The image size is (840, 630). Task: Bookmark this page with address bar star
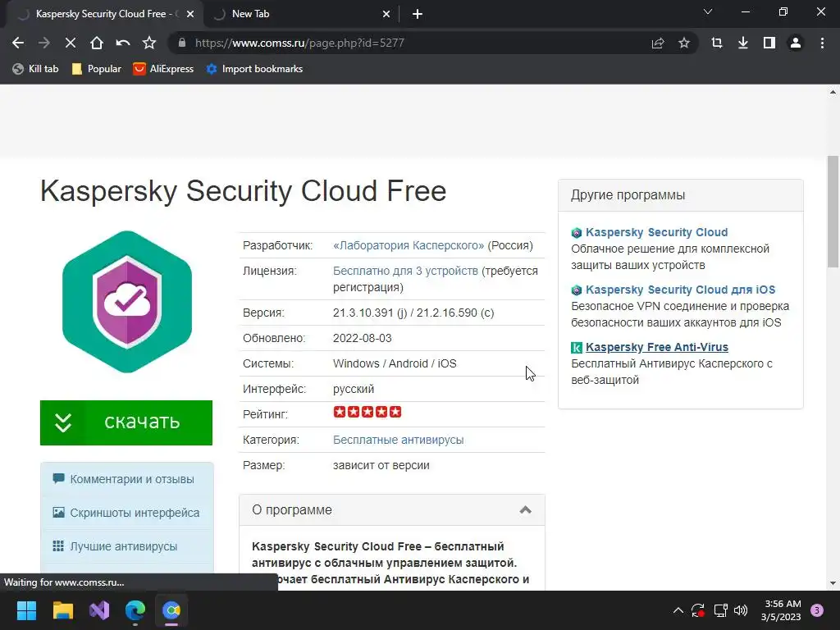[x=684, y=43]
